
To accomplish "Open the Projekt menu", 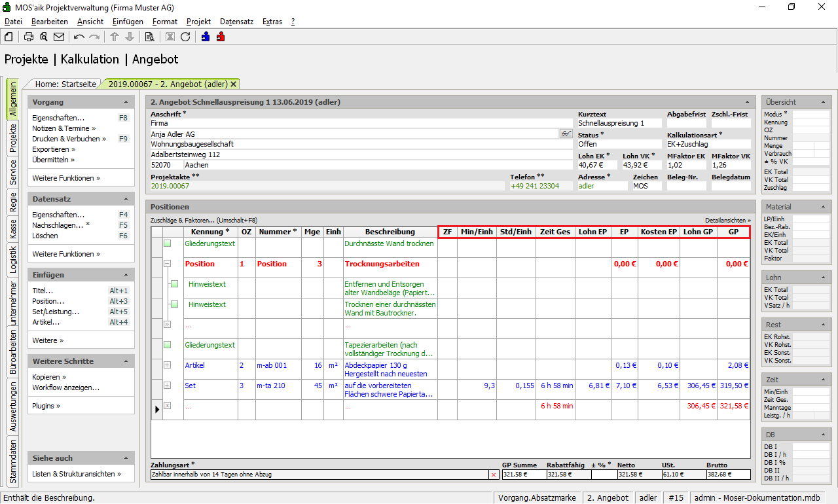I will [x=198, y=22].
